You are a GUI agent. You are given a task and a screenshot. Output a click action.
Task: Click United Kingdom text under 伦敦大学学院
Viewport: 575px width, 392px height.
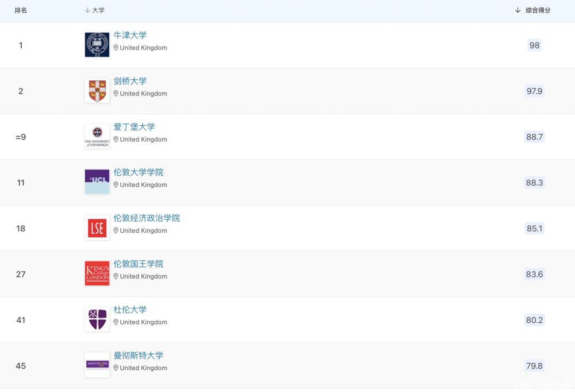143,185
